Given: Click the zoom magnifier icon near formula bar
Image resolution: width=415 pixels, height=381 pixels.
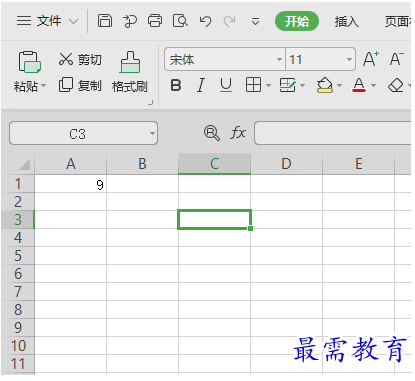Looking at the screenshot, I should point(212,133).
